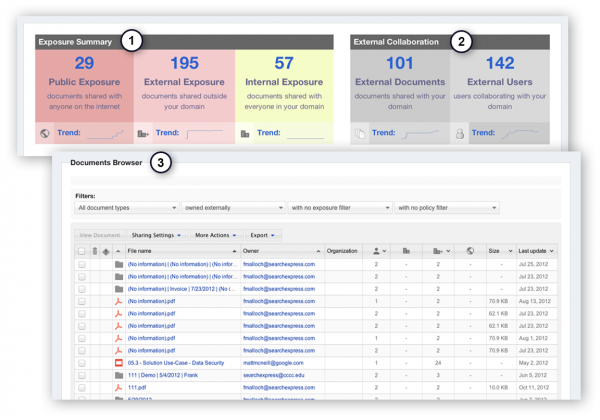Open the All document types filter dropdown
This screenshot has height=420, width=600.
click(126, 208)
